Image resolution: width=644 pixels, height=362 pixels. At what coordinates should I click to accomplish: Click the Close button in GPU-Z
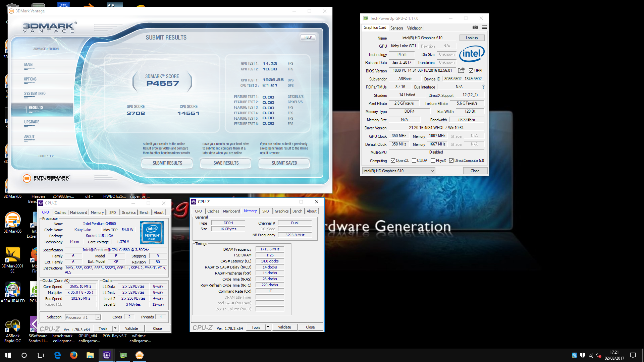(475, 171)
